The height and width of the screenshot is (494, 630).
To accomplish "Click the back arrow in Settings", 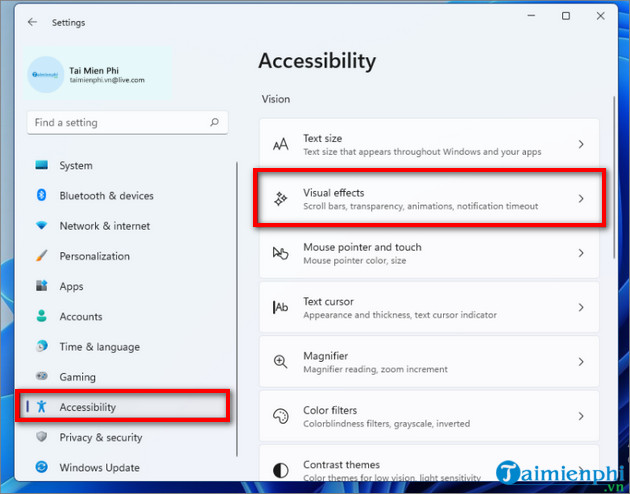I will click(33, 22).
